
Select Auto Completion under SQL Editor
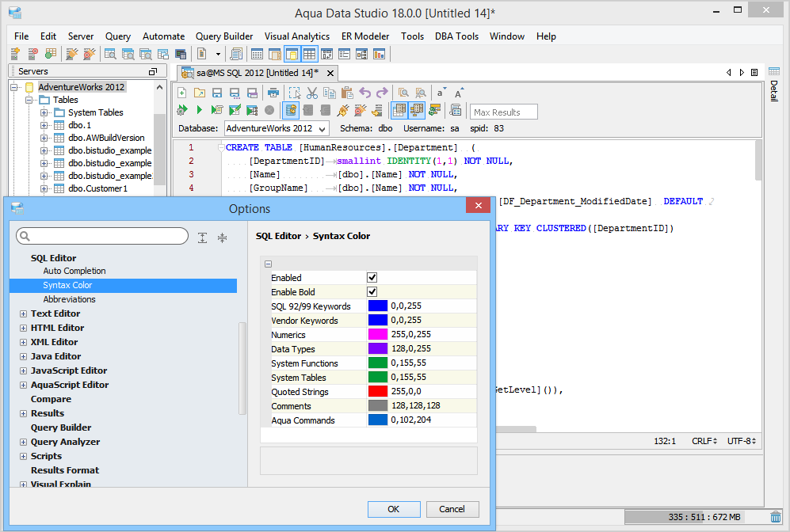click(x=74, y=271)
